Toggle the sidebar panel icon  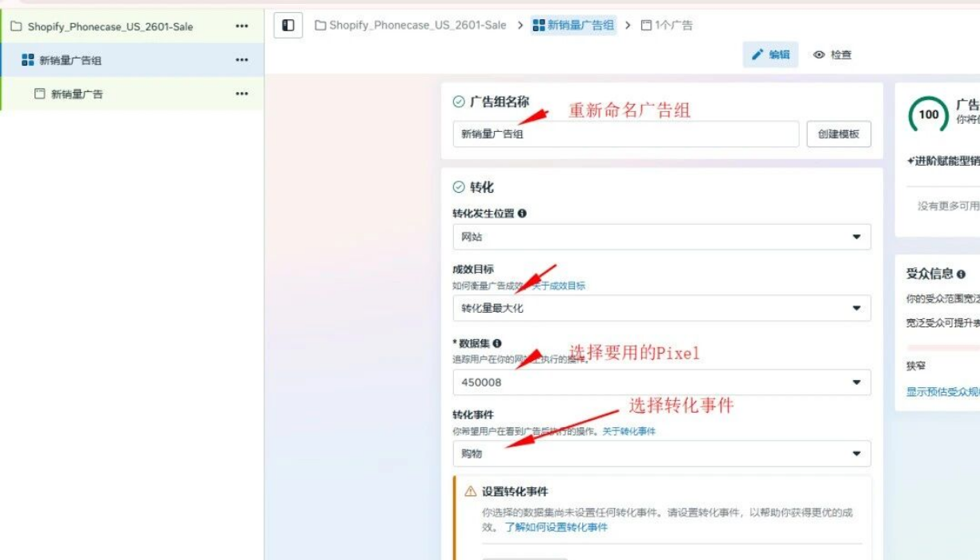(288, 26)
